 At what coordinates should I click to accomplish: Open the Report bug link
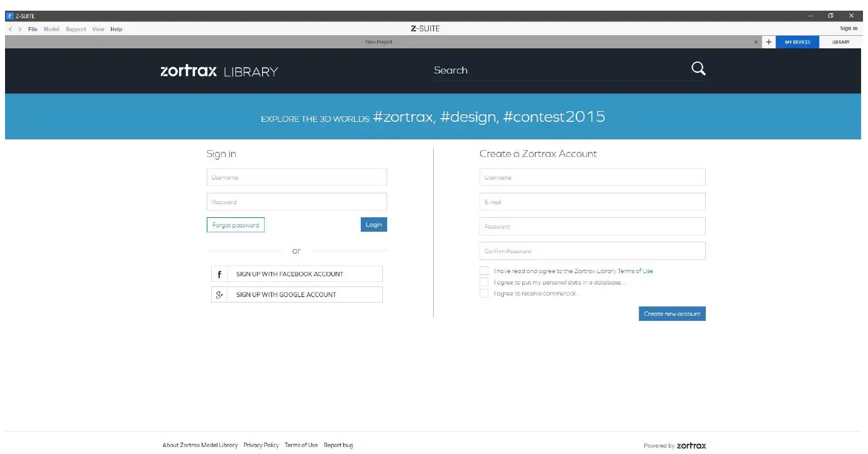pos(338,445)
